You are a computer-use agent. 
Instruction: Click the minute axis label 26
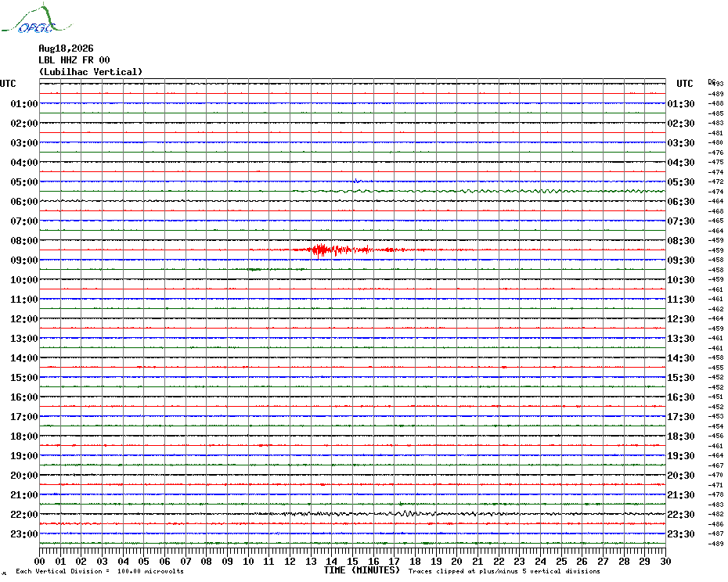point(582,561)
